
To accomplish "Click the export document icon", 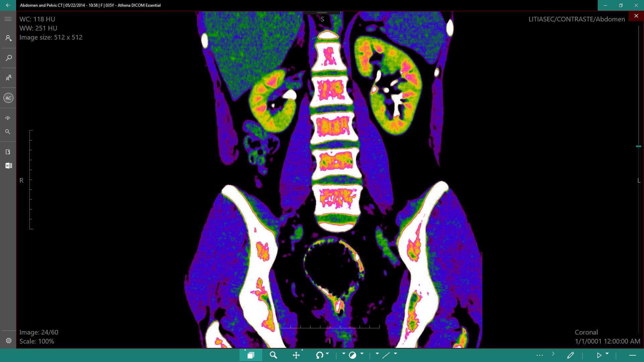I will pyautogui.click(x=8, y=152).
